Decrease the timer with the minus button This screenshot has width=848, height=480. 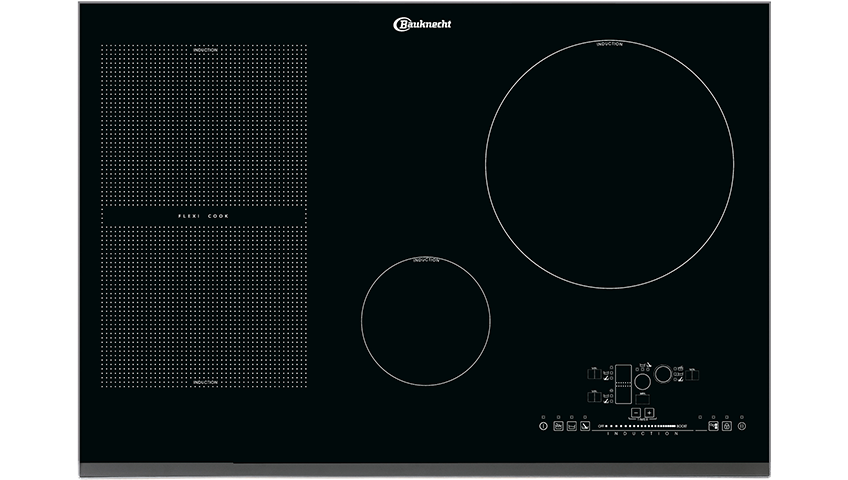pos(636,412)
